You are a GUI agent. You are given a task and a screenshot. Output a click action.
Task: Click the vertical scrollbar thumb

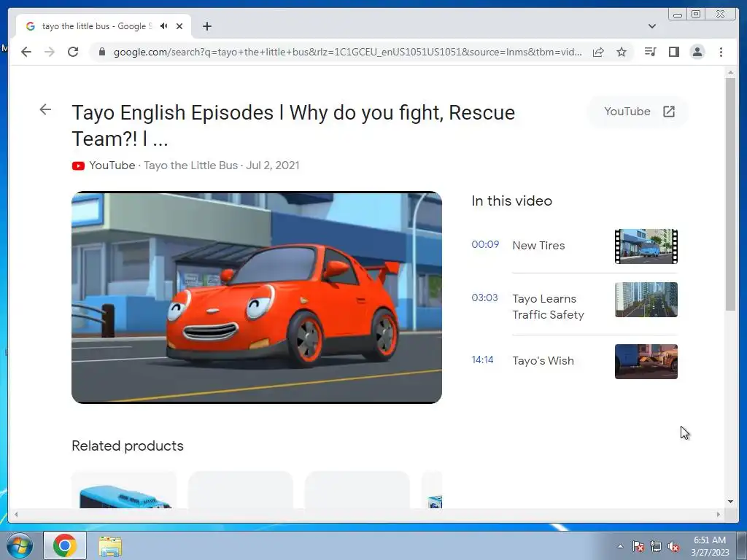click(x=730, y=194)
